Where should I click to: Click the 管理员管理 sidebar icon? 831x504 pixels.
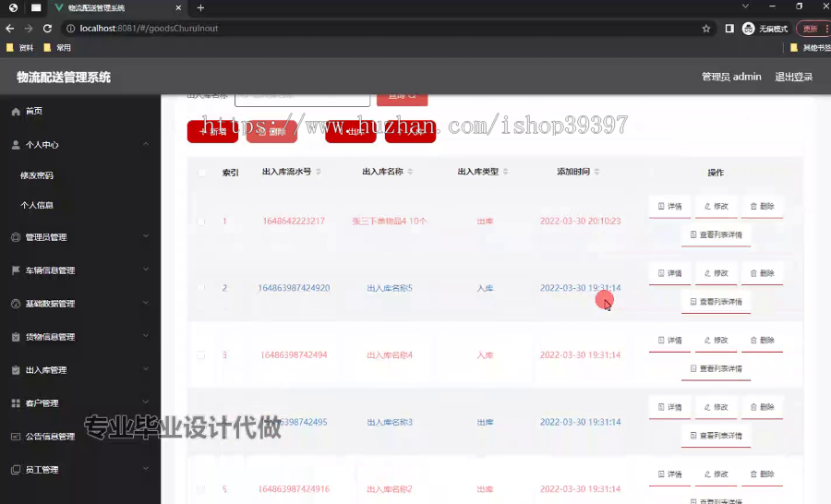16,237
